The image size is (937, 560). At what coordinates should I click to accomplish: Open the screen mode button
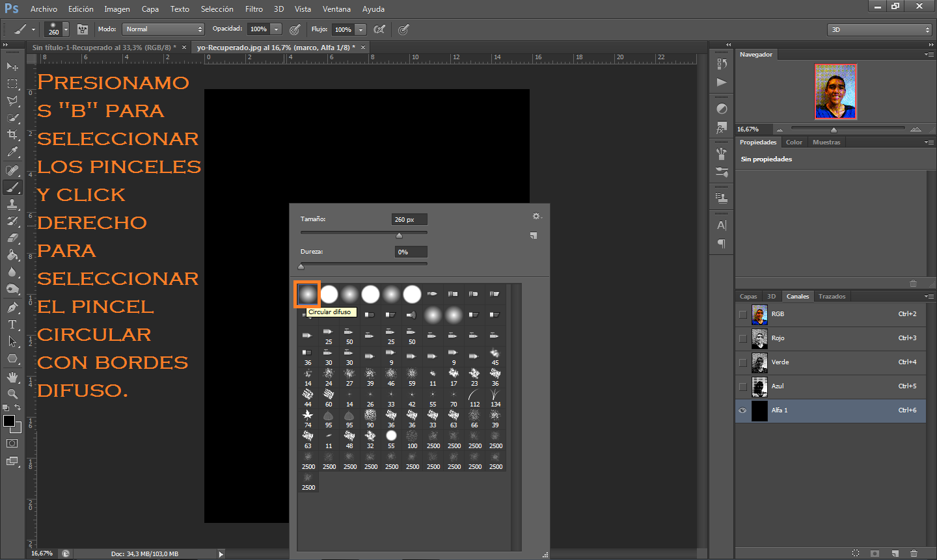point(12,462)
